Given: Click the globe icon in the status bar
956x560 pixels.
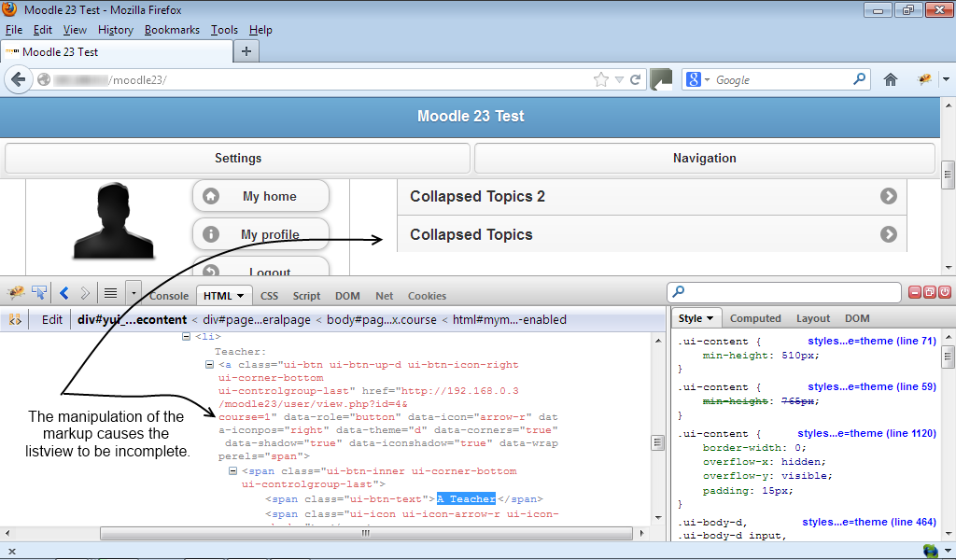Looking at the screenshot, I should point(931,551).
